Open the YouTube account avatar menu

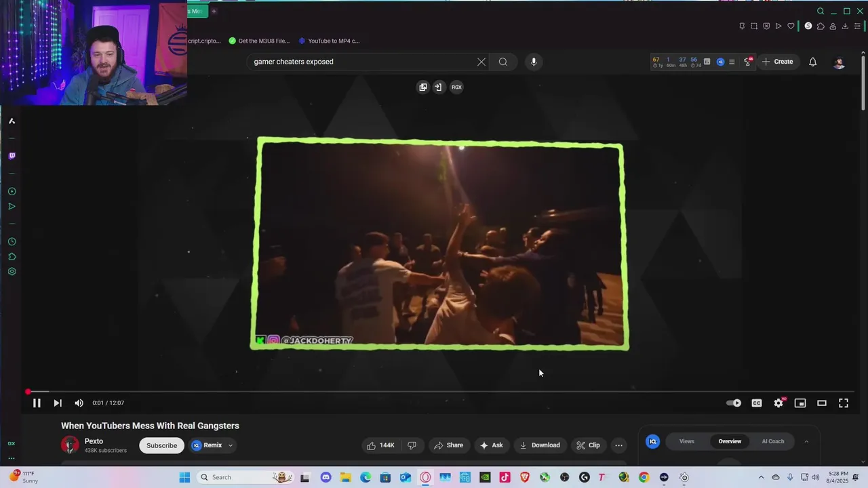(x=839, y=62)
